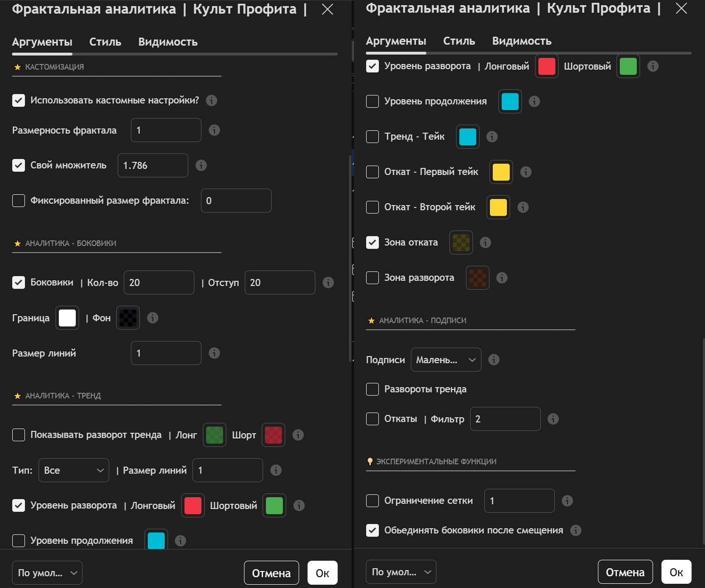Enable the Развороты тренда checkbox
This screenshot has width=705, height=588.
pos(372,389)
